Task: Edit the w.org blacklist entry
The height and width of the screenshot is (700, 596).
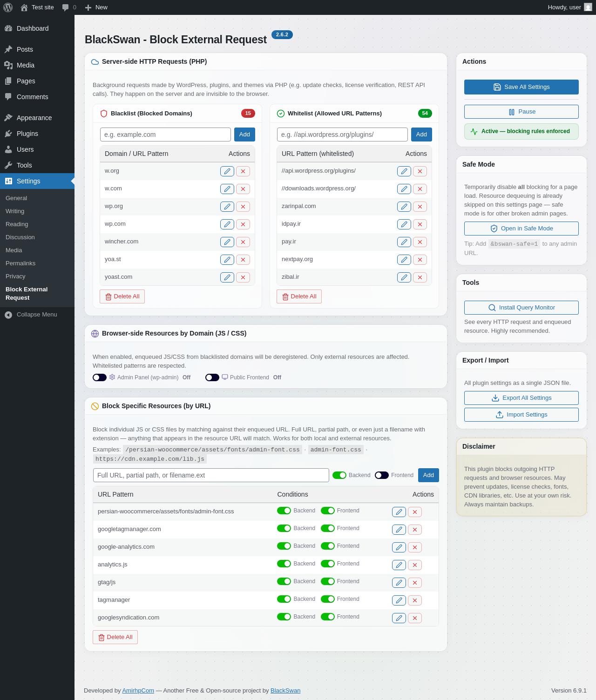Action: coord(227,171)
